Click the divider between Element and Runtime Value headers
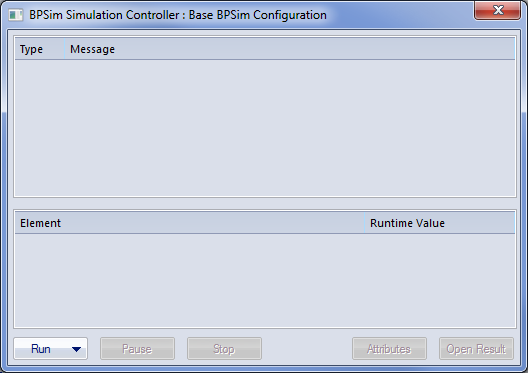528x373 pixels. click(x=365, y=223)
